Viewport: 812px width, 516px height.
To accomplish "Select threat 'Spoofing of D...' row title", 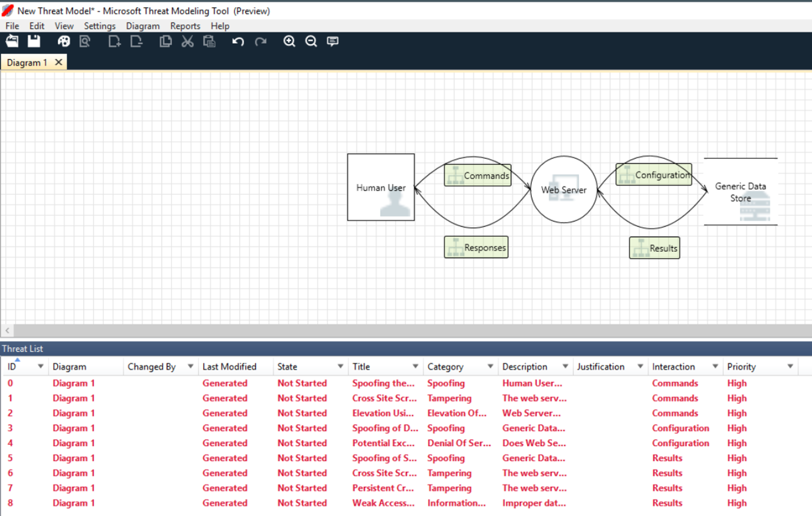I will click(x=385, y=428).
